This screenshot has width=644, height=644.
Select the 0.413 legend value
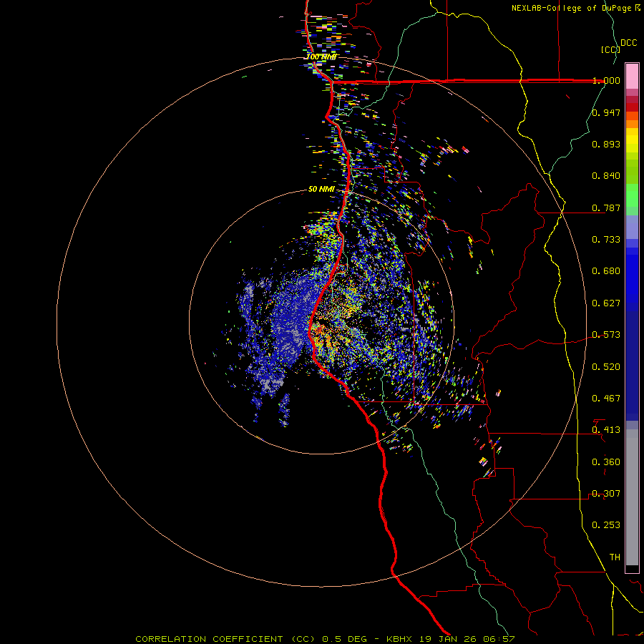pos(606,430)
